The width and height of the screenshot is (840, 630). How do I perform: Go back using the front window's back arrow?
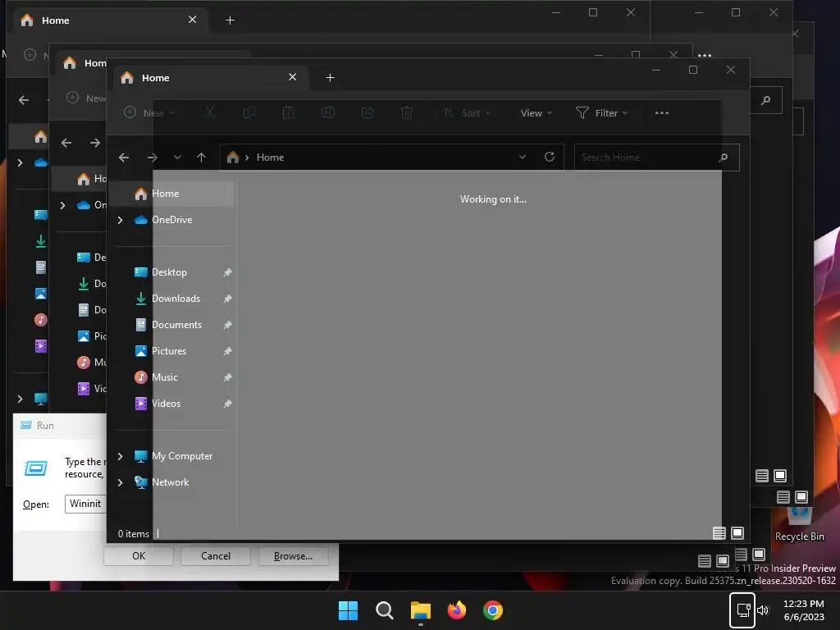click(124, 157)
